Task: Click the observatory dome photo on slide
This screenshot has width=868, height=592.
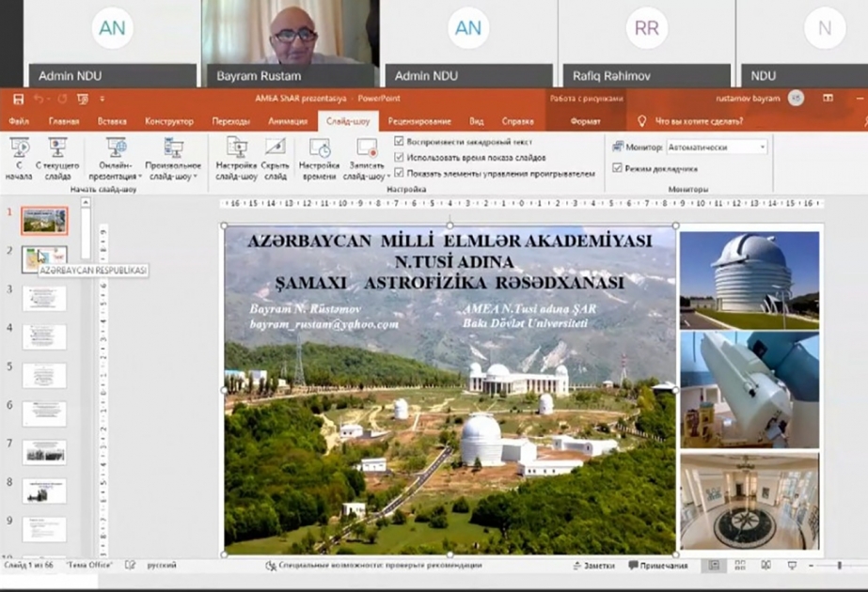Action: (749, 280)
